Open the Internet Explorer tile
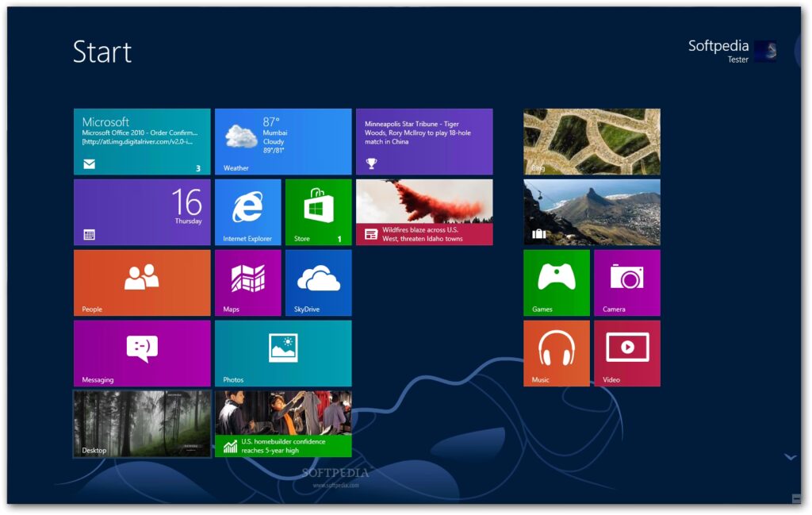 pyautogui.click(x=247, y=212)
